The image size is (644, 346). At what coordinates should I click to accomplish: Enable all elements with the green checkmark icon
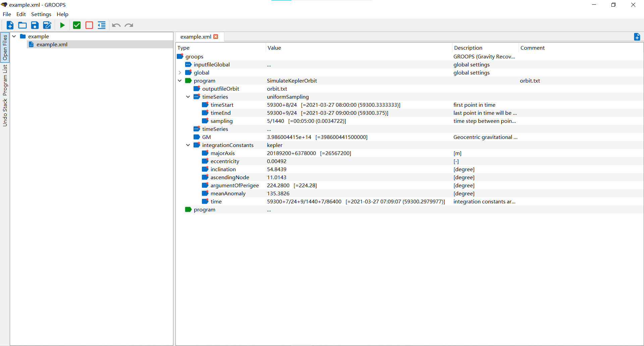tap(77, 25)
